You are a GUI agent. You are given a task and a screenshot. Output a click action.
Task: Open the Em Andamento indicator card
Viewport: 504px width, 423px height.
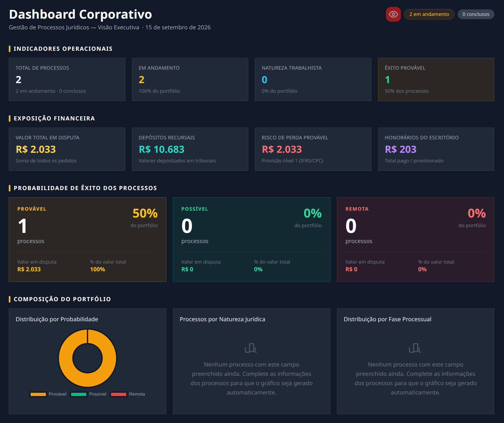coord(190,80)
